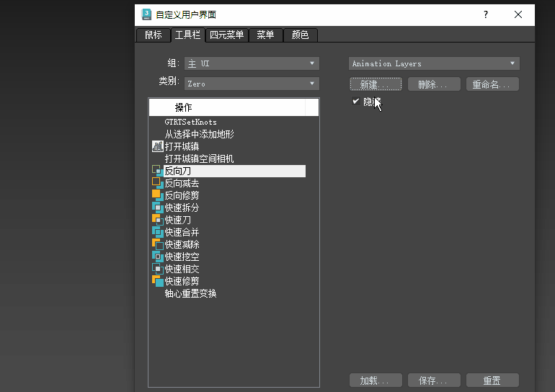Select the 快速挖空 icon

pyautogui.click(x=157, y=257)
